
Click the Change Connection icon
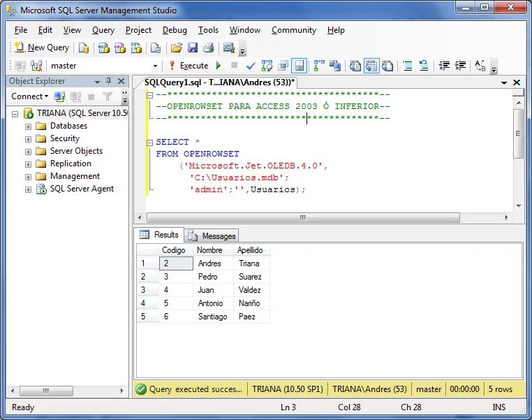[x=36, y=66]
